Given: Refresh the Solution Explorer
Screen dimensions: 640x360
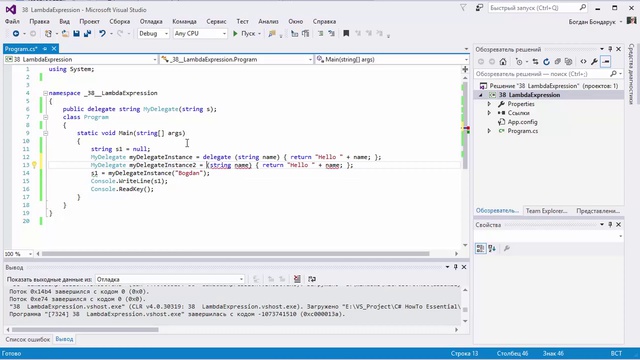Looking at the screenshot, I should 546,62.
